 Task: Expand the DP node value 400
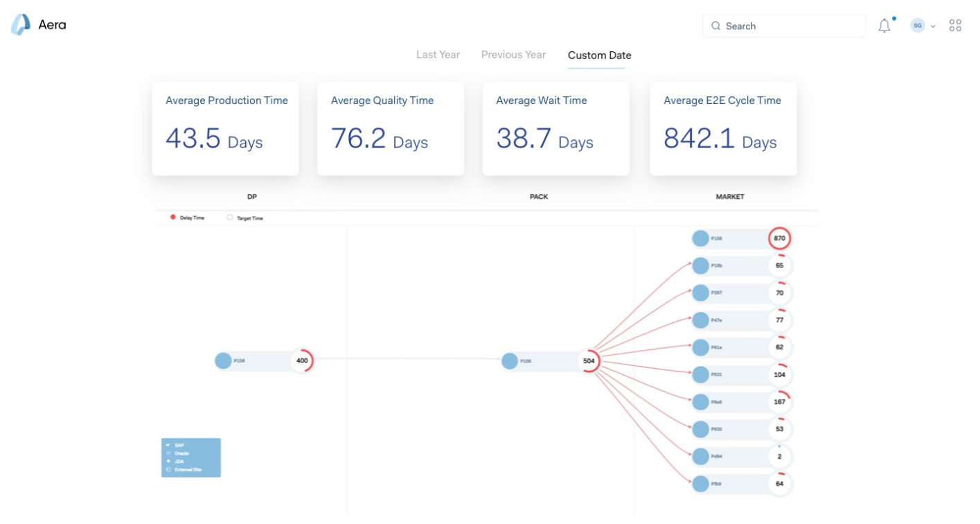302,360
